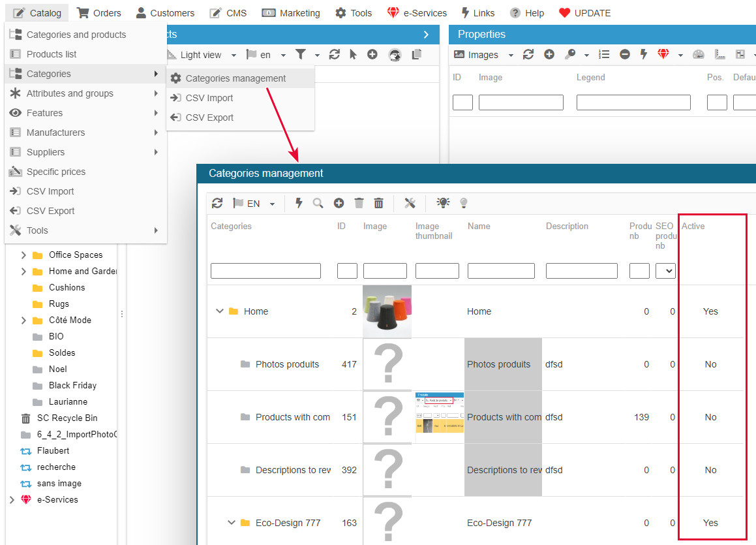Toggle Active status of Products with com row

[x=710, y=417]
